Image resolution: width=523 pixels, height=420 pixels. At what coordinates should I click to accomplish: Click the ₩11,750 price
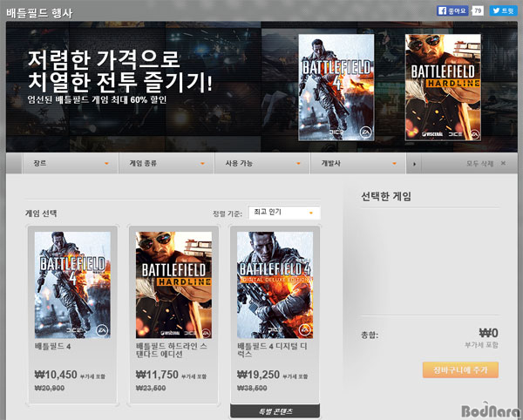pyautogui.click(x=157, y=375)
